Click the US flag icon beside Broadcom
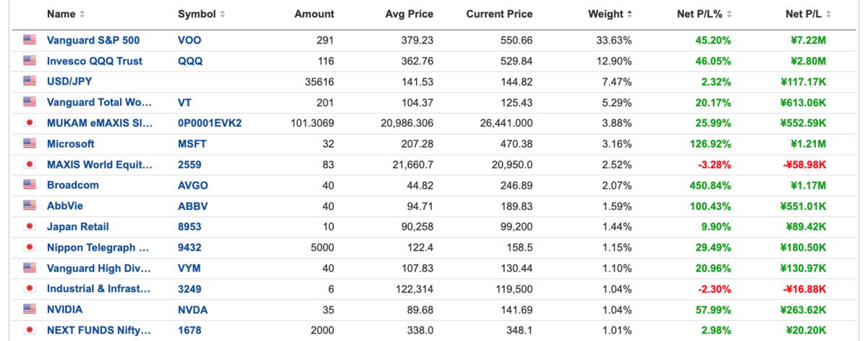Screen dimensions: 868x341 pos(30,185)
